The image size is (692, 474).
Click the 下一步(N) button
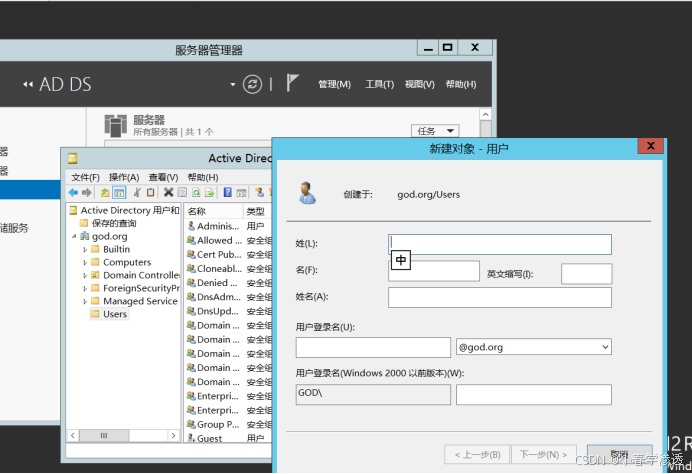pyautogui.click(x=544, y=455)
